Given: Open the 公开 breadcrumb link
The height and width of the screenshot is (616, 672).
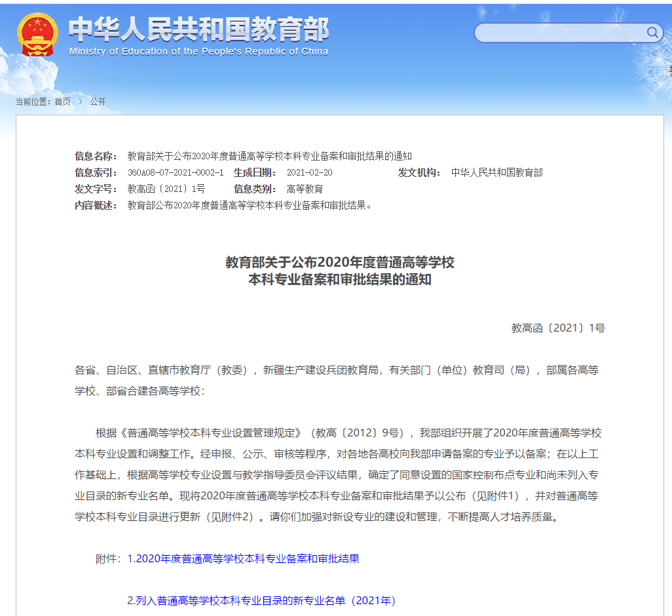Looking at the screenshot, I should coord(98,102).
